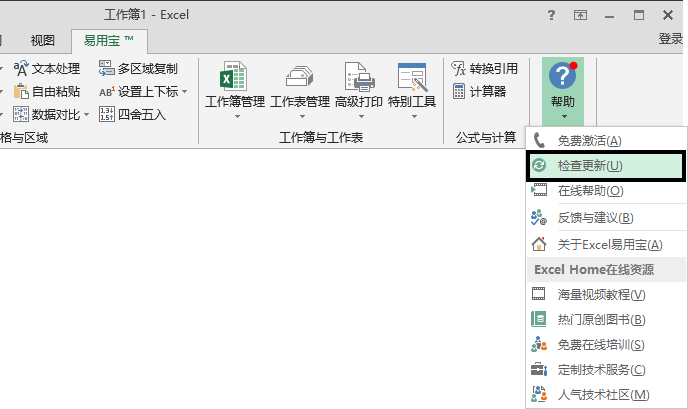This screenshot has height=409, width=688.
Task: Click the people icon beside 反馈与建议
Action: click(539, 217)
